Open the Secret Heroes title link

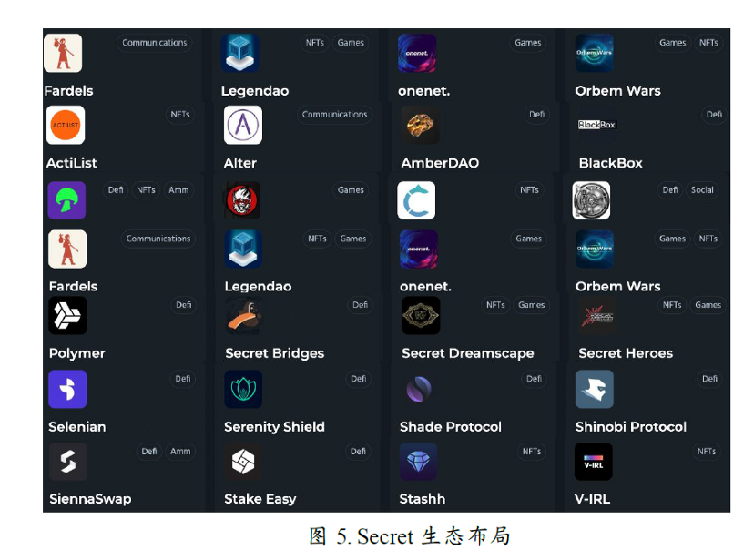point(626,353)
